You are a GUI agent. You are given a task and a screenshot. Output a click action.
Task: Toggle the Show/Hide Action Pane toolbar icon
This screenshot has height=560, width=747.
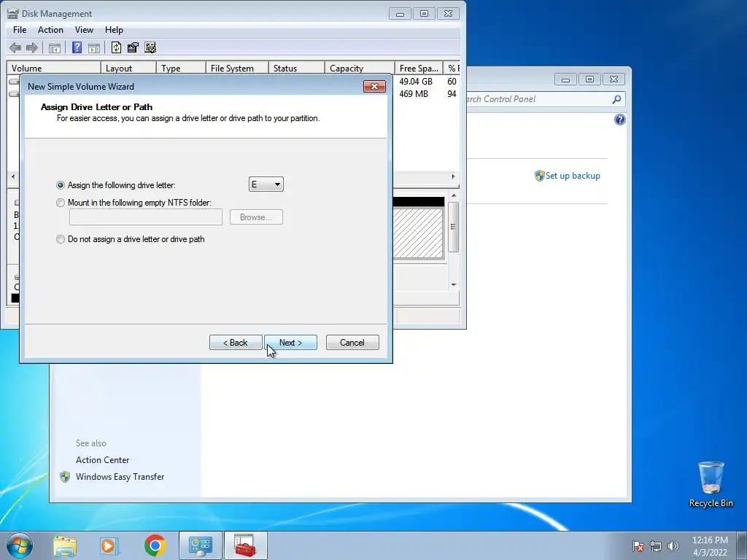[94, 47]
